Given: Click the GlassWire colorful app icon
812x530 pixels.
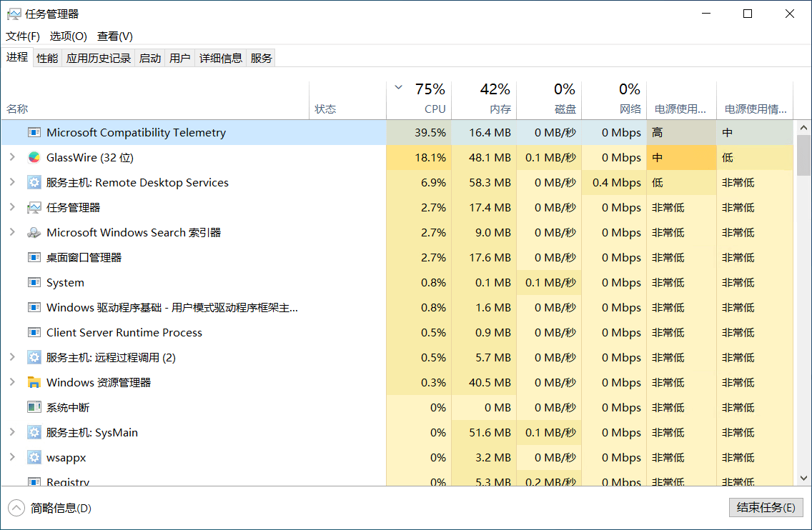Looking at the screenshot, I should click(34, 157).
